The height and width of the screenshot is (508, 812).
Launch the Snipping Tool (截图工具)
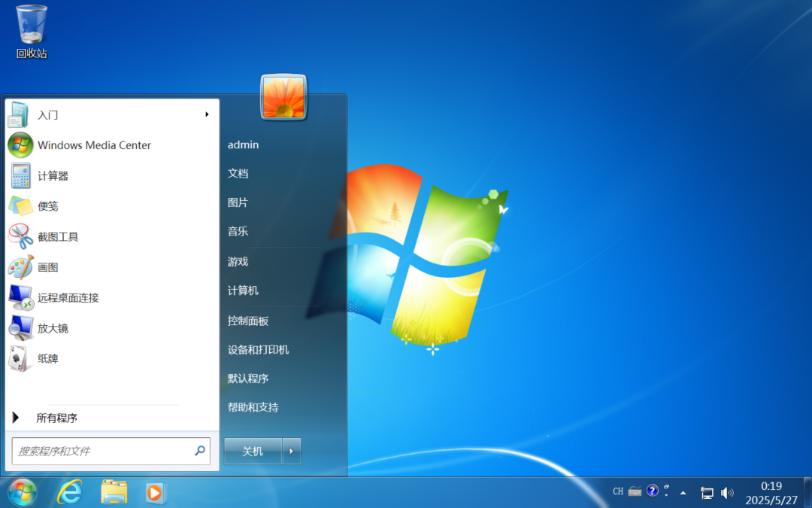tap(60, 236)
